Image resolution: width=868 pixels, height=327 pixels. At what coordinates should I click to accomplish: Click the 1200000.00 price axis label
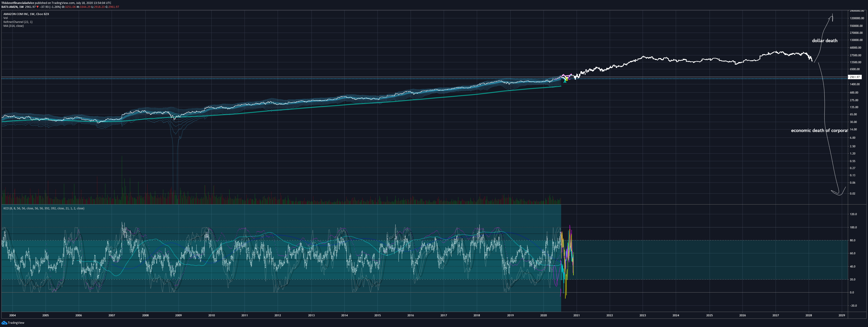click(857, 18)
